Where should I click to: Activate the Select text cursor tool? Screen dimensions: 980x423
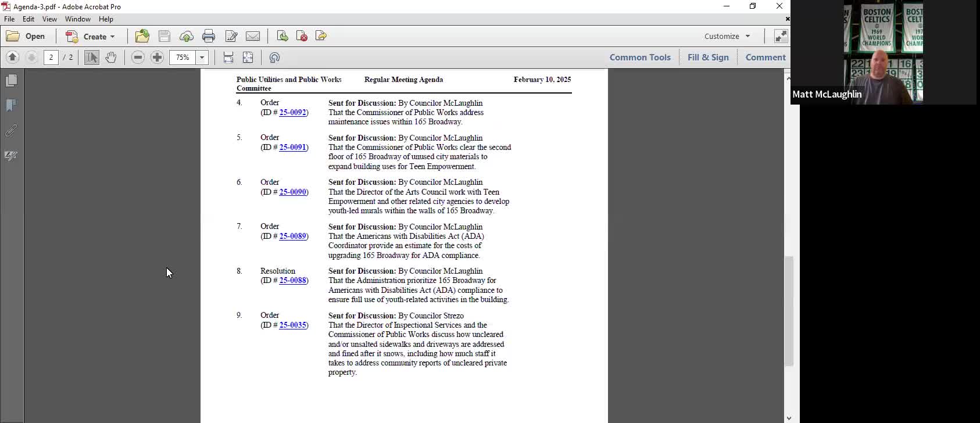[x=91, y=57]
